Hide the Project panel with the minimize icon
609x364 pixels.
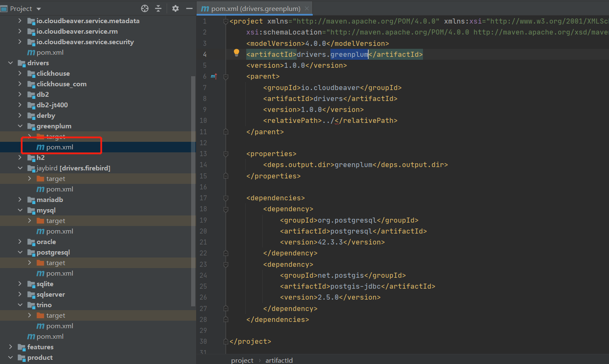pos(188,8)
